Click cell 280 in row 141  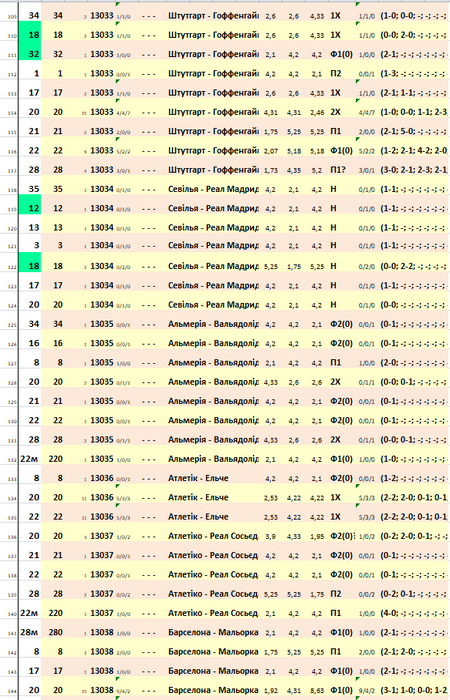(55, 632)
